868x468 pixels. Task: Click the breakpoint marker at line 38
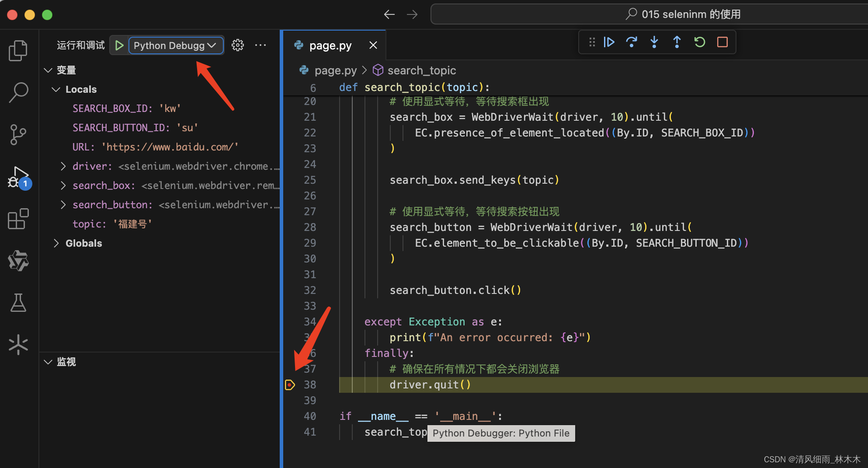click(x=290, y=385)
